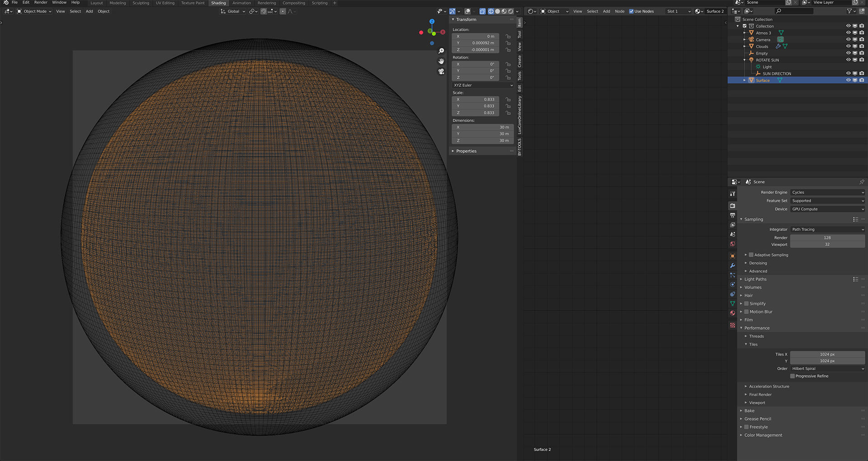Switch to the Compositing workspace tab
This screenshot has width=868, height=461.
point(294,3)
